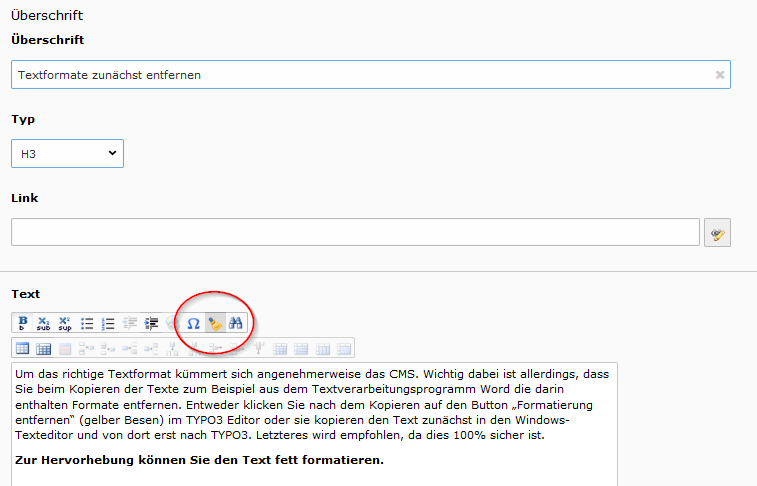Click the 'Typ' field label
Viewport: 757px width, 486px height.
pyautogui.click(x=23, y=119)
